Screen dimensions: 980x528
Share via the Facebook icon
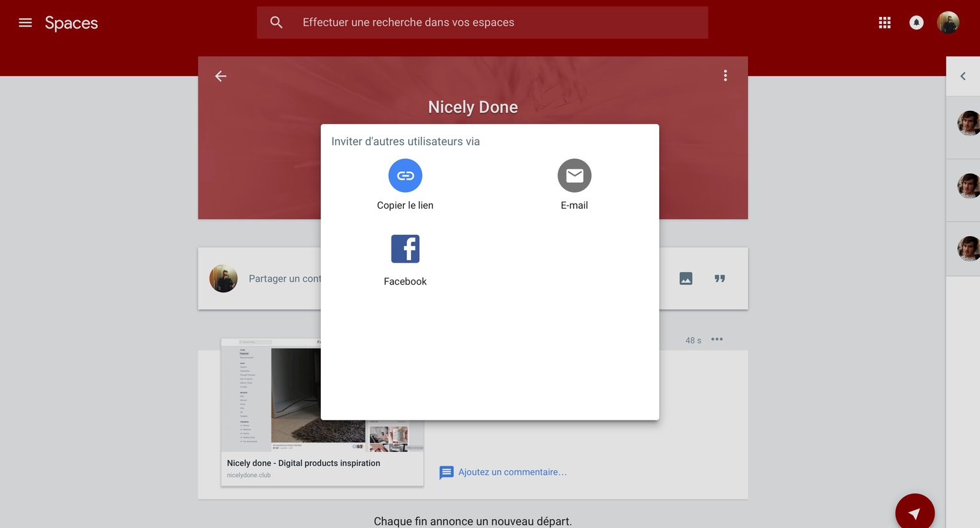pyautogui.click(x=405, y=249)
